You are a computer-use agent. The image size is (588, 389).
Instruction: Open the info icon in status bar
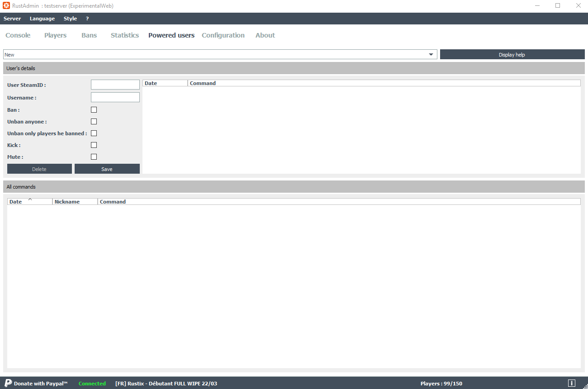(571, 383)
